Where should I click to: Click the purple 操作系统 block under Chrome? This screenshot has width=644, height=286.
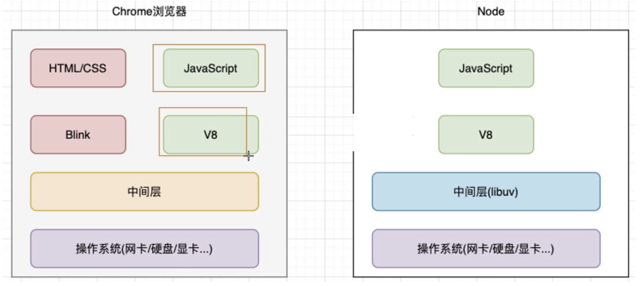coord(145,249)
